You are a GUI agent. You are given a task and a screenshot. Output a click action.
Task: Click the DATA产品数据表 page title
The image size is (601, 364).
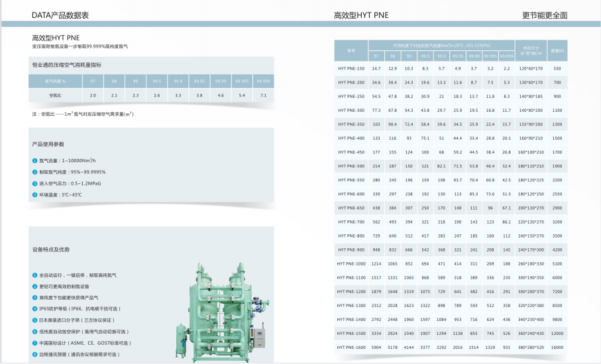coord(60,15)
